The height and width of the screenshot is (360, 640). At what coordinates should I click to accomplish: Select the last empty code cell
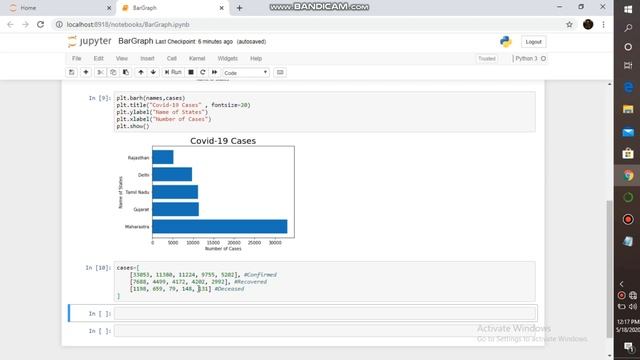tap(324, 331)
